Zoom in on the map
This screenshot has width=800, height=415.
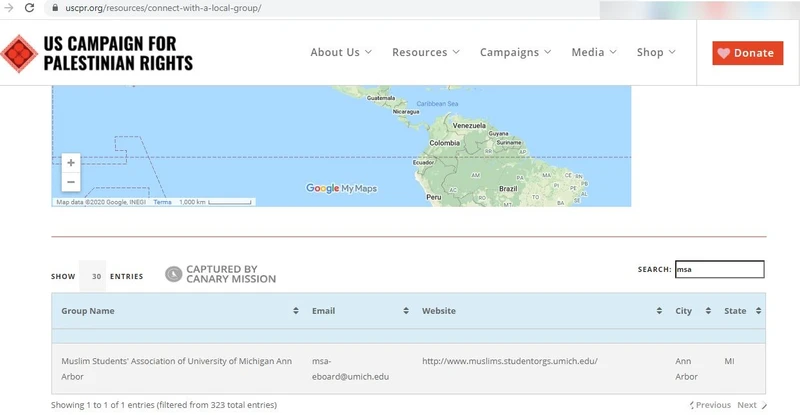pos(70,163)
